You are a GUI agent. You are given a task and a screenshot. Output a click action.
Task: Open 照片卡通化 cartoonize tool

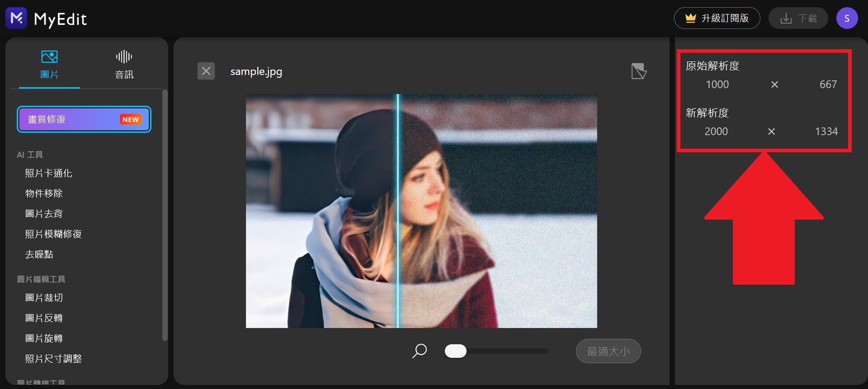click(49, 173)
